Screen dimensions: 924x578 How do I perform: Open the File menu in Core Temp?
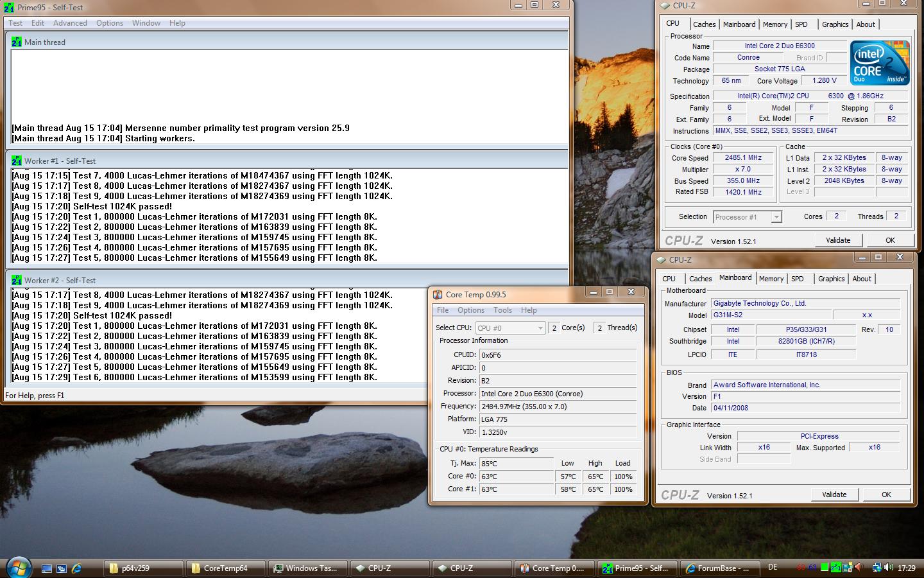443,310
